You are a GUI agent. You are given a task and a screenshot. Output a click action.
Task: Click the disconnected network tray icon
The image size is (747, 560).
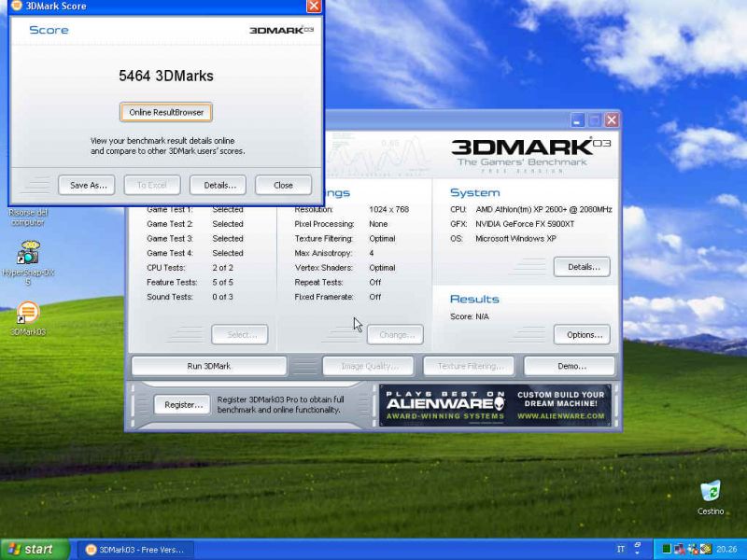tap(680, 549)
